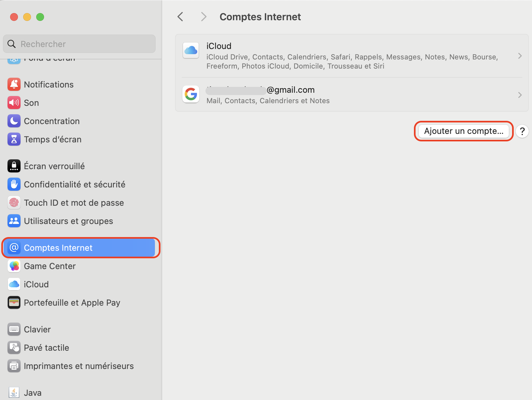Select the Imprimantes et numériseurs label

(x=79, y=366)
